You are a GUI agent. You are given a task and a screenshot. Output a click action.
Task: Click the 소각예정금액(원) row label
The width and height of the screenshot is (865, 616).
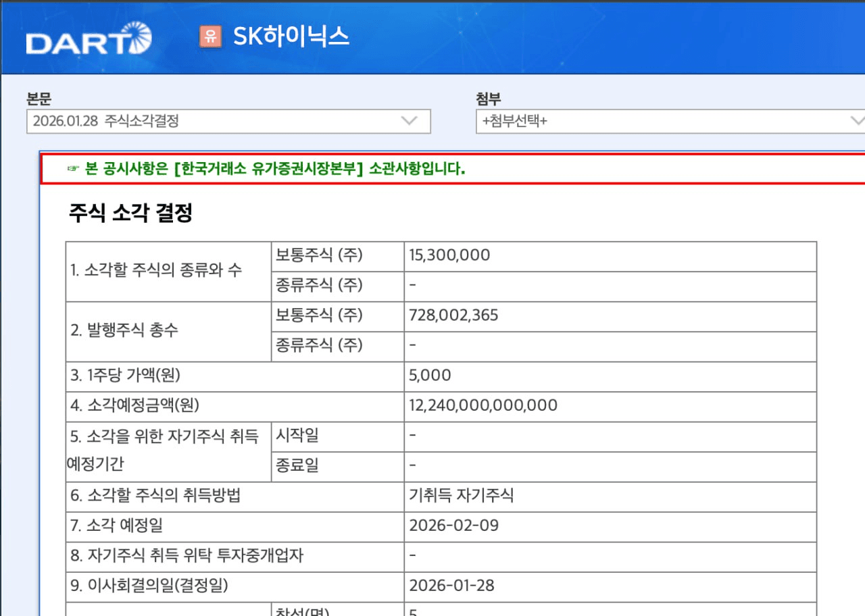point(135,405)
